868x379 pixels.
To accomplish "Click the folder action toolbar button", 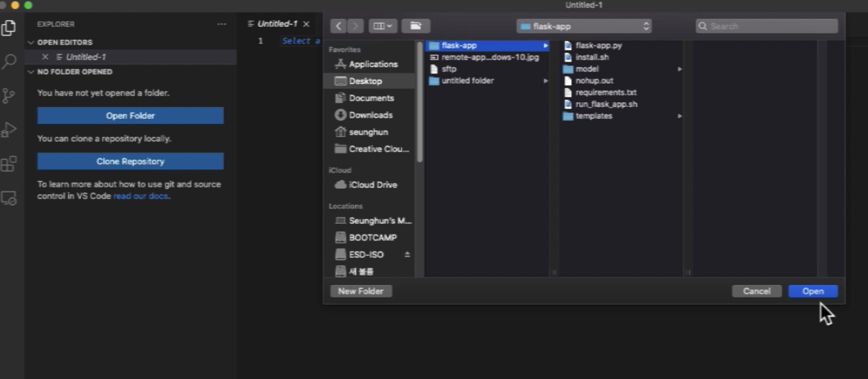I will coord(416,26).
